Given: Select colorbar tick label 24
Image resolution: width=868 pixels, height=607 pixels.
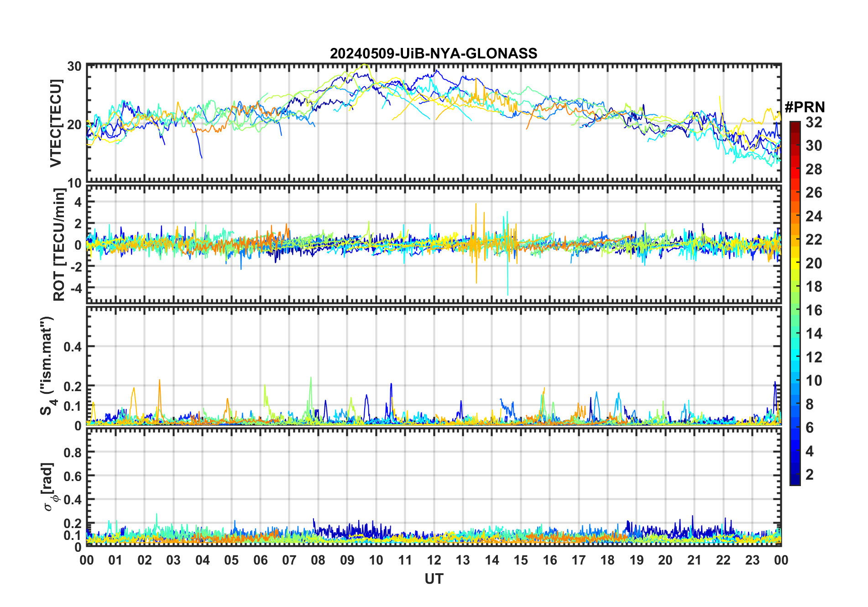Looking at the screenshot, I should click(x=814, y=216).
